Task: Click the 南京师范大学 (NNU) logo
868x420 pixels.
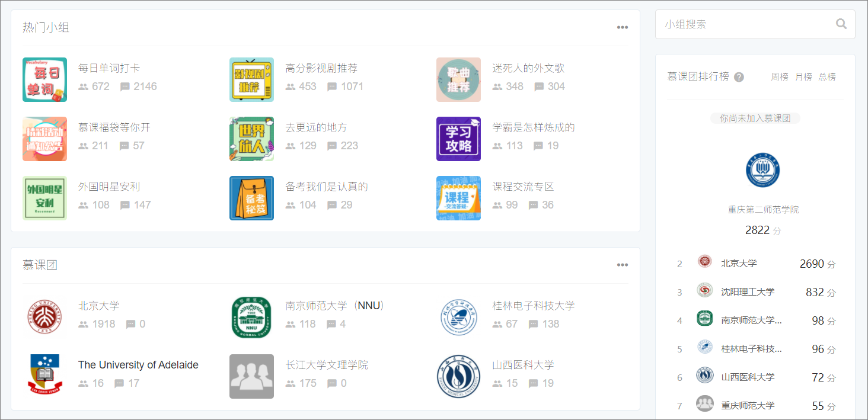Action: pyautogui.click(x=251, y=317)
